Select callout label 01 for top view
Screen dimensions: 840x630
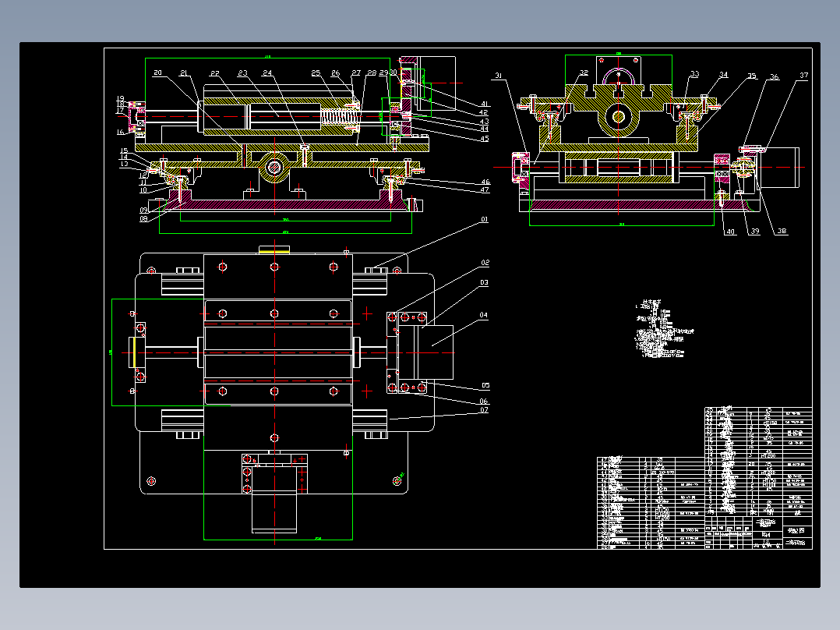[x=485, y=219]
